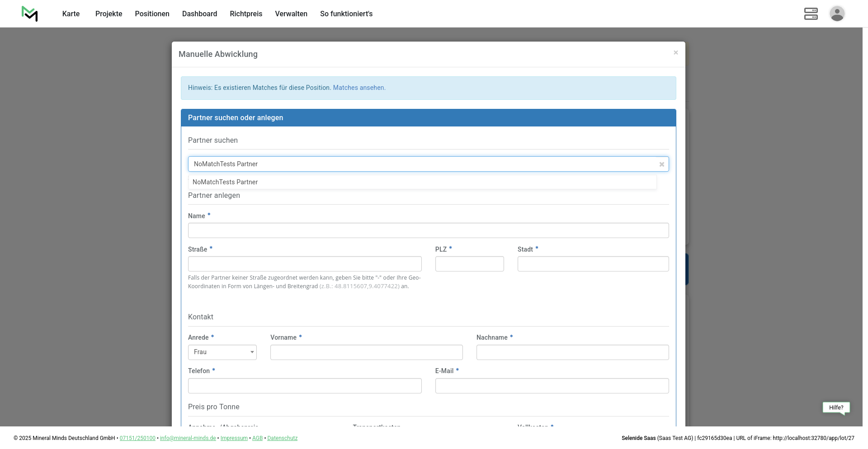Open the Hilfe? chat bubble
The height and width of the screenshot is (449, 868).
point(836,407)
